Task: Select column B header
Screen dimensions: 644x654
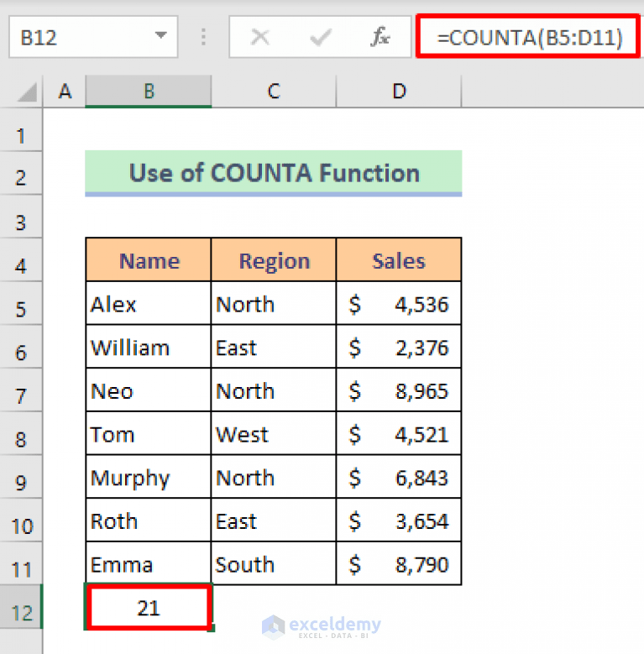Action: [149, 91]
